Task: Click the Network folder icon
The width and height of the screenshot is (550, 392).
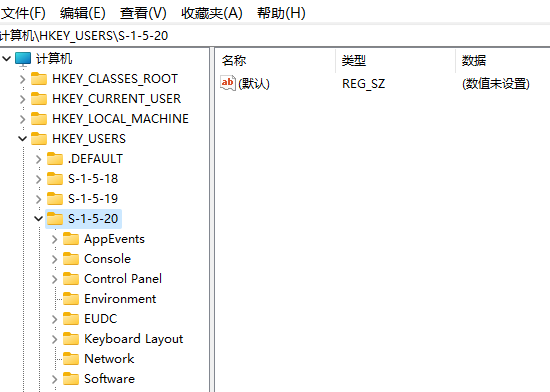Action: 71,359
